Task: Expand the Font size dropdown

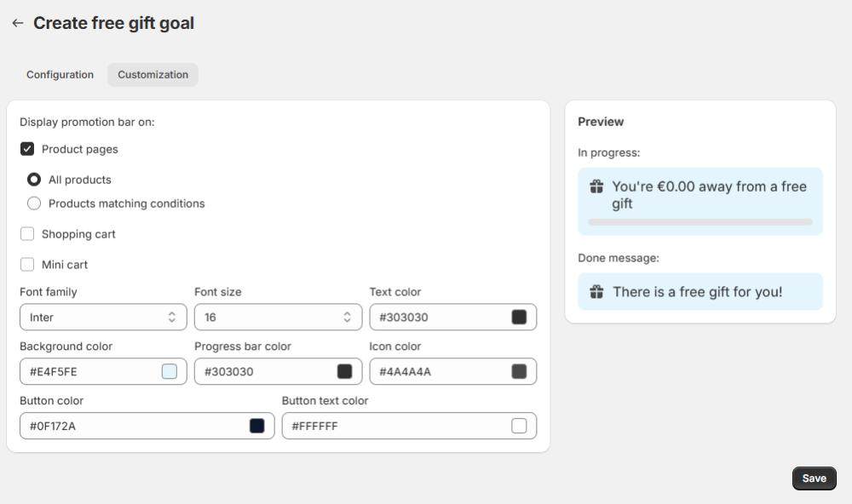Action: tap(278, 318)
